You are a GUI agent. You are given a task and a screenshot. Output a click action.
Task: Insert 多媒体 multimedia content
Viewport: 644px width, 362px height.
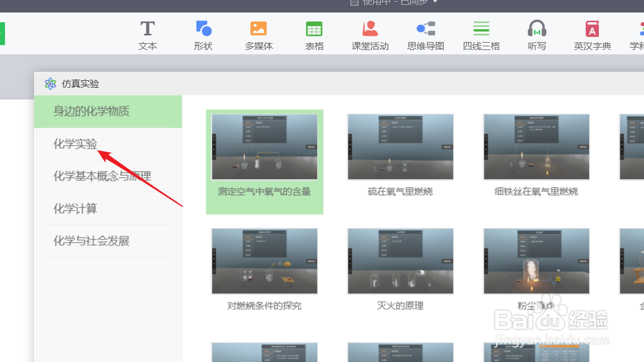(x=259, y=36)
